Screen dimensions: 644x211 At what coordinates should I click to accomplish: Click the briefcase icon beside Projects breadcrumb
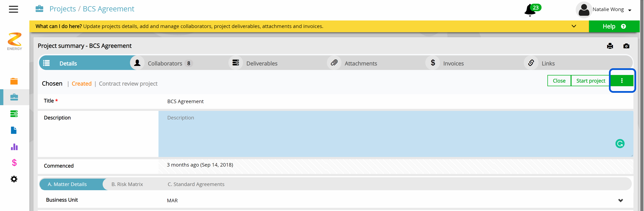(39, 9)
